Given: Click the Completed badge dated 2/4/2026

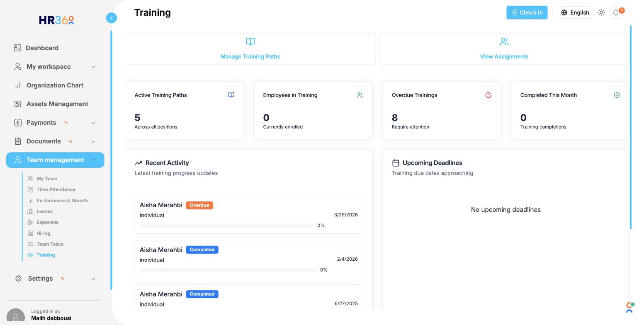Looking at the screenshot, I should tap(202, 250).
